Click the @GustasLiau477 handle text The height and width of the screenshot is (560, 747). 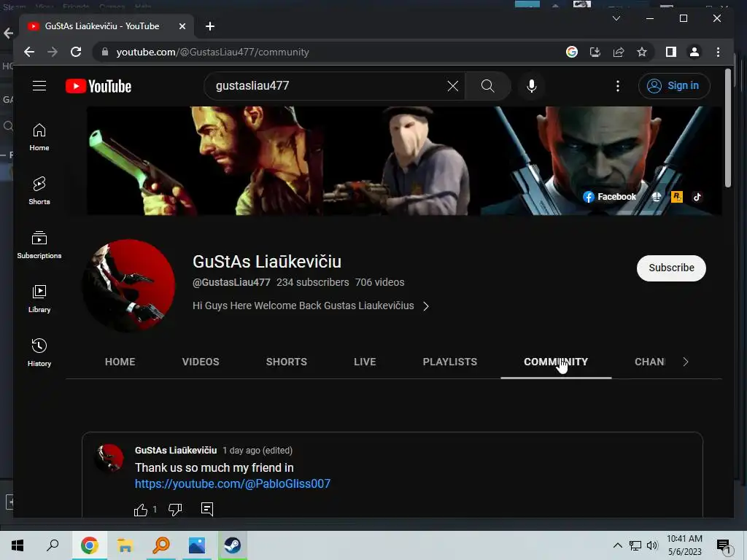[231, 282]
